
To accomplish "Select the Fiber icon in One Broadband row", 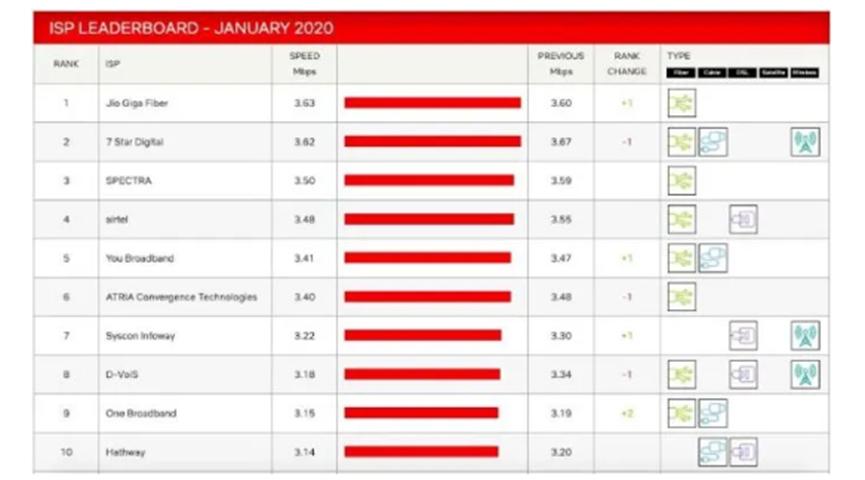I will [x=681, y=413].
